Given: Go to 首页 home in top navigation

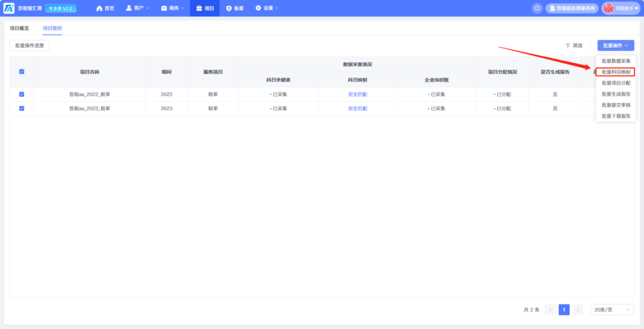Looking at the screenshot, I should [x=105, y=8].
